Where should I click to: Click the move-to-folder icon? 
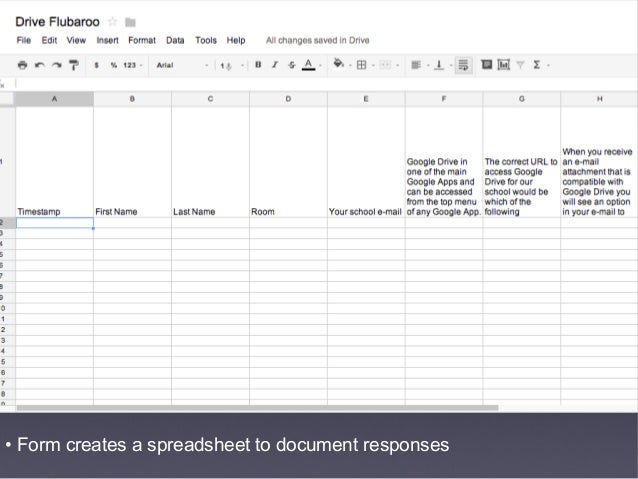(130, 22)
